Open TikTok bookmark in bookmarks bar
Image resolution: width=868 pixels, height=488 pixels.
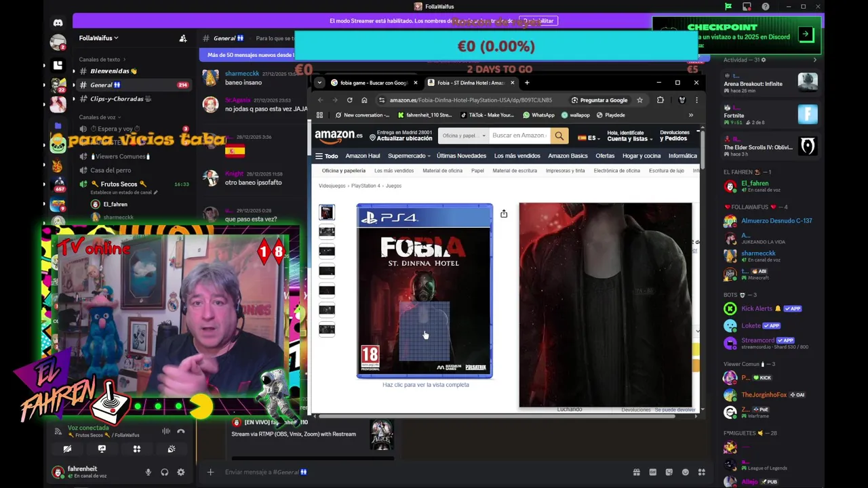pyautogui.click(x=486, y=115)
